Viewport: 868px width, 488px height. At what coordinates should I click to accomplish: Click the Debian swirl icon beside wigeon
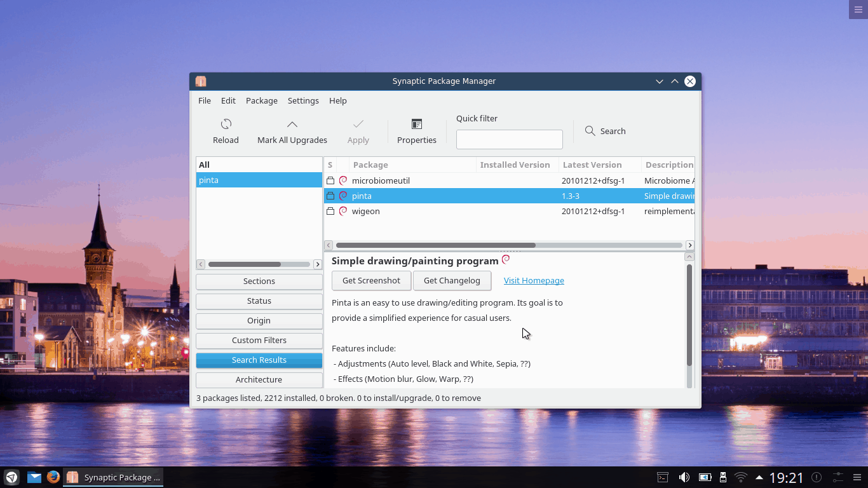click(x=343, y=211)
